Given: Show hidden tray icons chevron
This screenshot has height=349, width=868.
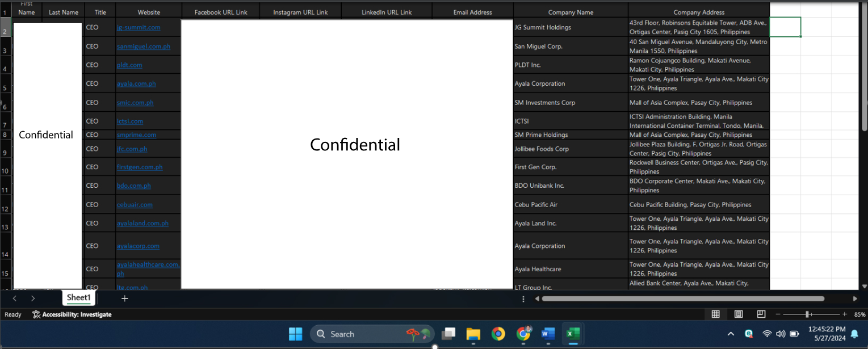Looking at the screenshot, I should (x=731, y=334).
